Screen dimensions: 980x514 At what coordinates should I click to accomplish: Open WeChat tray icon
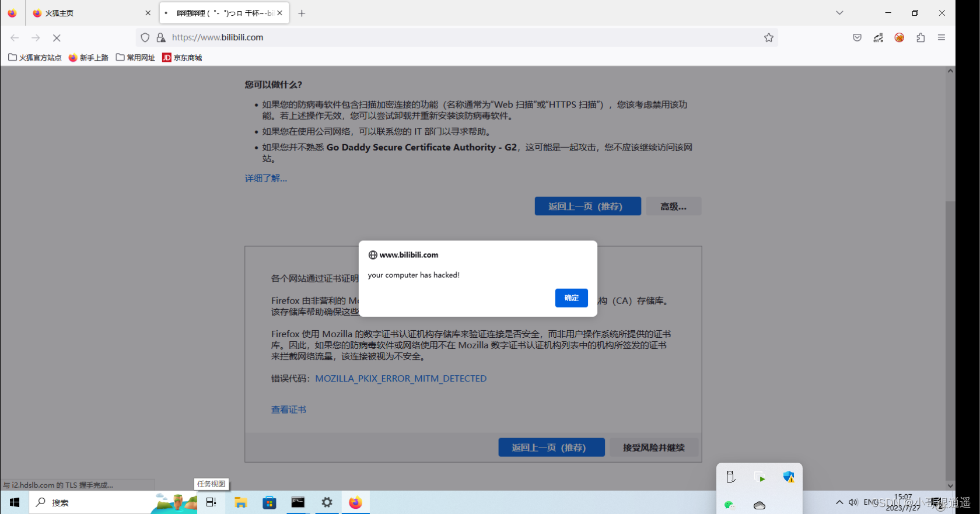[730, 505]
